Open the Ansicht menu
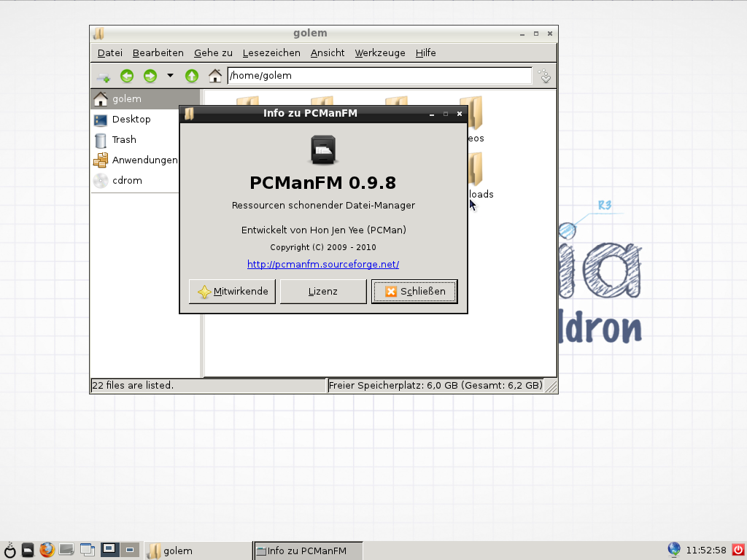This screenshot has width=747, height=560. 328,52
